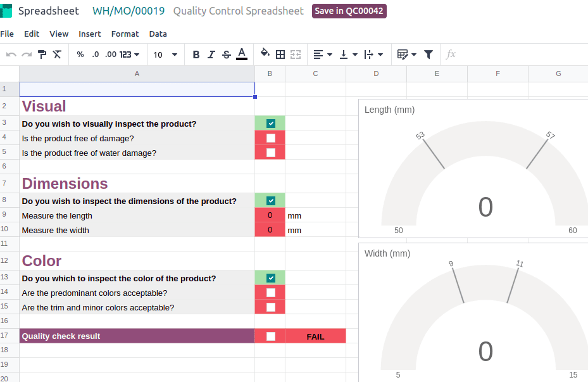Undo the last action
588x382 pixels.
[x=10, y=54]
